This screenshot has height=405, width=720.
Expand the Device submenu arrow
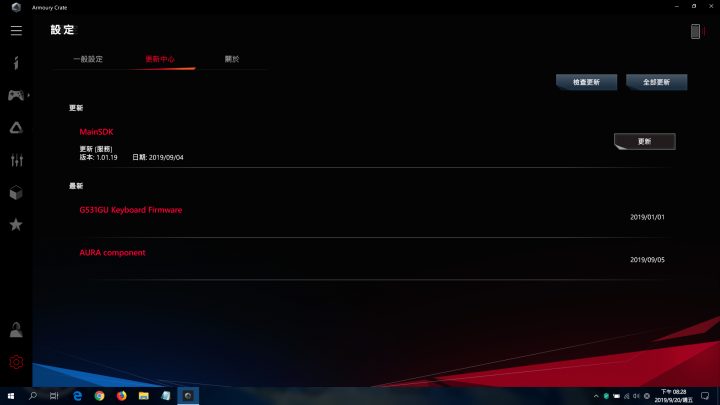28,96
